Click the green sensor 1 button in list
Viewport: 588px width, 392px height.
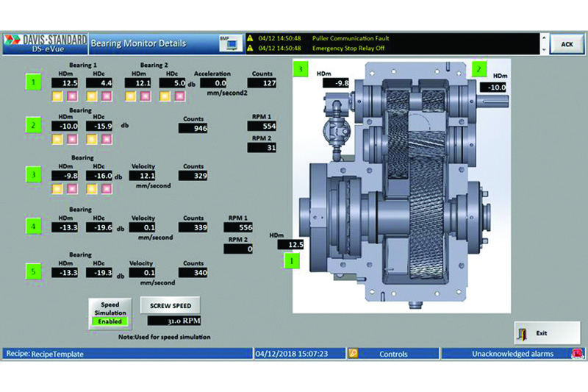click(x=33, y=82)
